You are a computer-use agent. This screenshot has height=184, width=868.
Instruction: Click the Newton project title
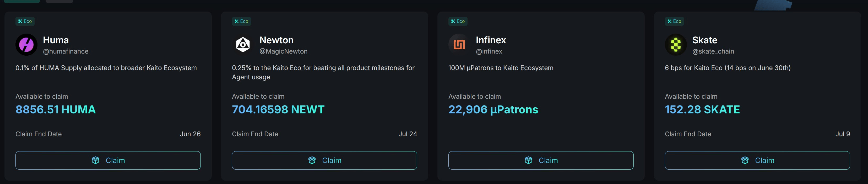click(276, 40)
